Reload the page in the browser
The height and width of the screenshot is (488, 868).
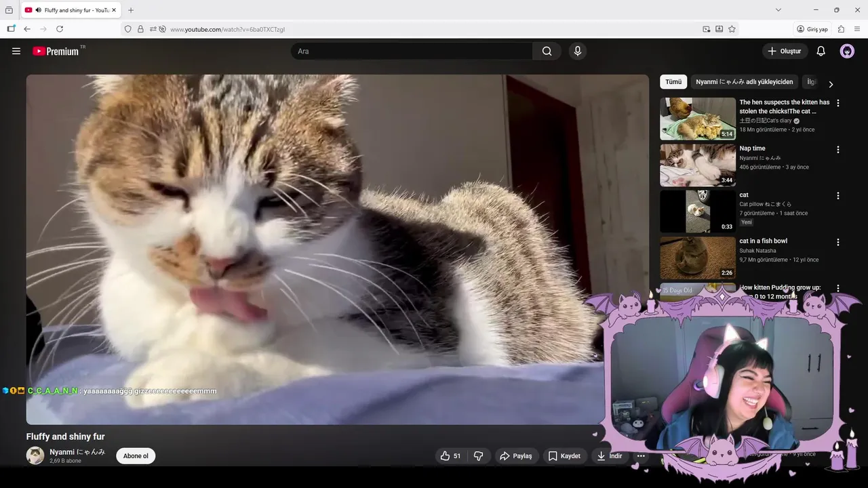coord(60,29)
